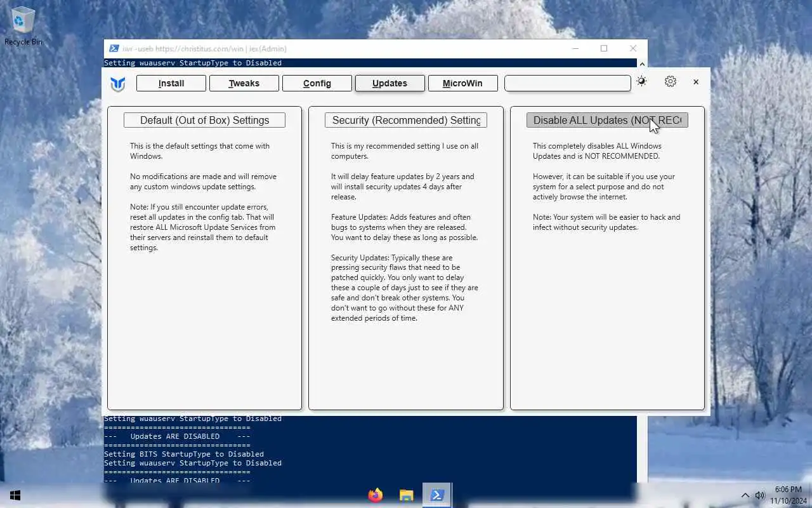Select the Updates tab
Image resolution: width=812 pixels, height=508 pixels.
click(390, 83)
